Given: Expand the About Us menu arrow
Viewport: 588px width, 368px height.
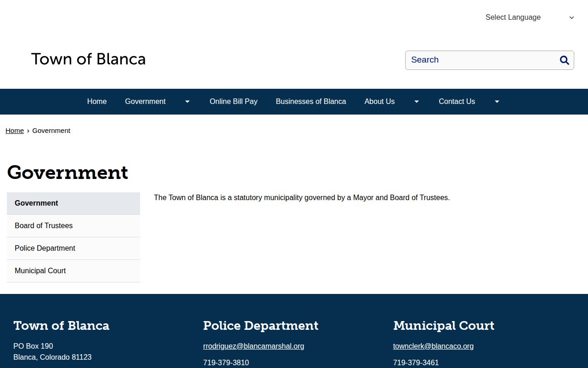Looking at the screenshot, I should pos(416,102).
